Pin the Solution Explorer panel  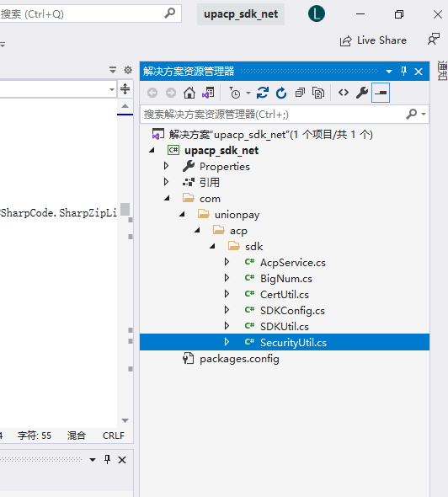point(403,71)
